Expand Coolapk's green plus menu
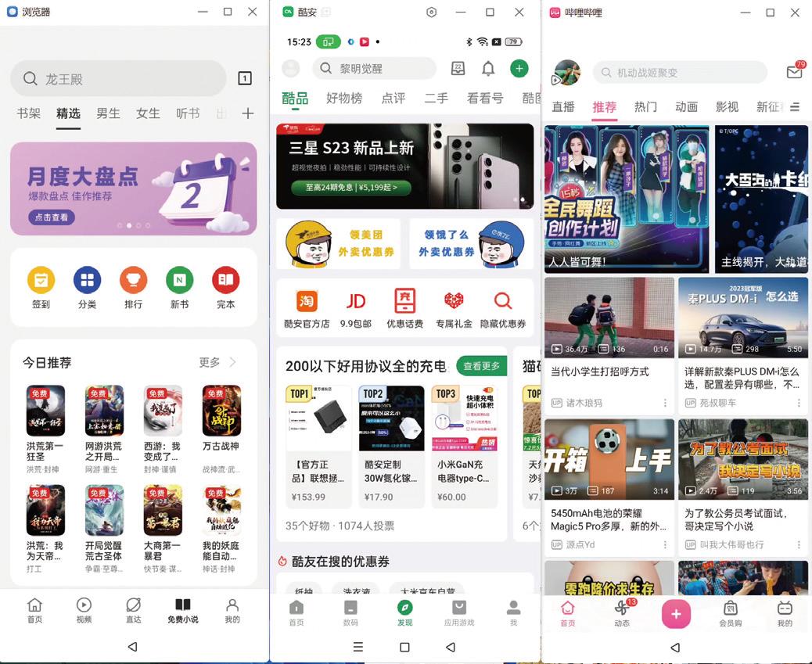This screenshot has width=812, height=664. pyautogui.click(x=519, y=68)
